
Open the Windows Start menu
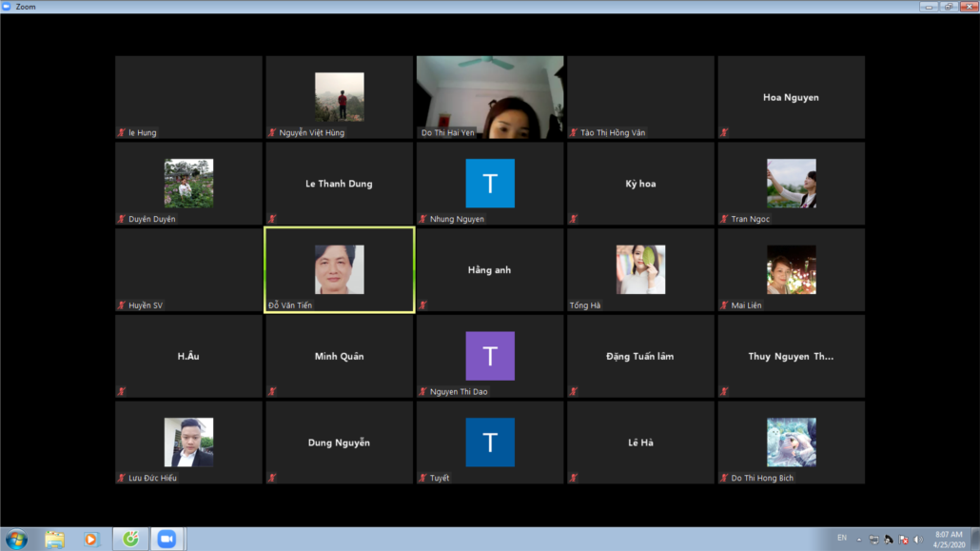(x=16, y=539)
